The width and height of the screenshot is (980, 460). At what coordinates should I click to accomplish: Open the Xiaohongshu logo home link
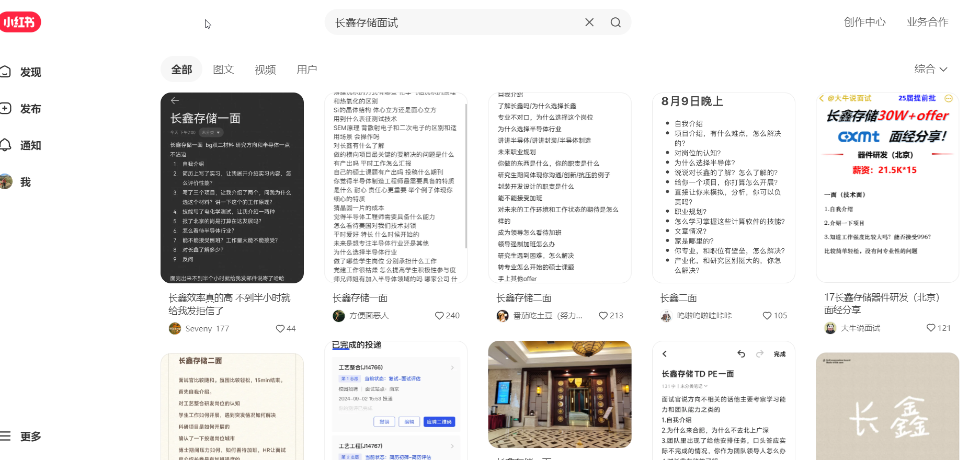pos(20,22)
